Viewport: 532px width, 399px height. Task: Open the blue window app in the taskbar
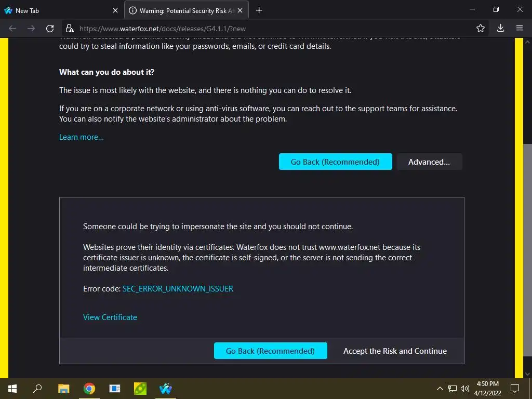(115, 389)
